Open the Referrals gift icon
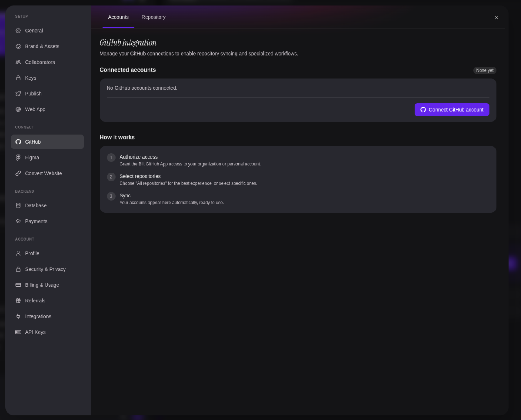Screen dimensions: 521x420 [18, 301]
